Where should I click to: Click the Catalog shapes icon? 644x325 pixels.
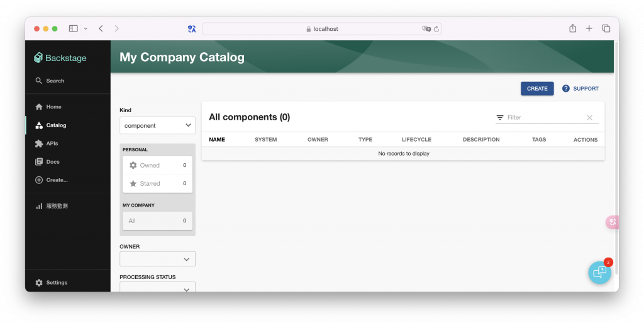coord(39,125)
